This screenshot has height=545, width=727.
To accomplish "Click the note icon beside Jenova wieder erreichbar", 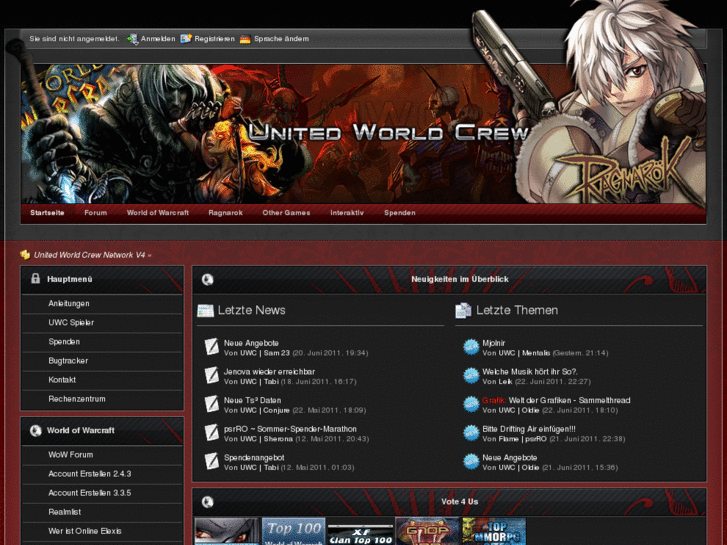I will tap(211, 375).
